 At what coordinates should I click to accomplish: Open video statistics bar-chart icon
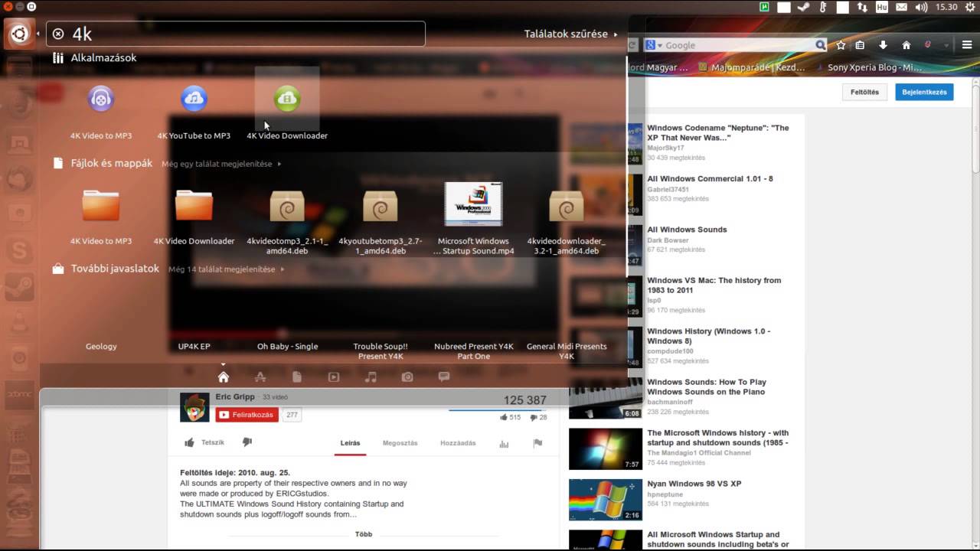504,443
